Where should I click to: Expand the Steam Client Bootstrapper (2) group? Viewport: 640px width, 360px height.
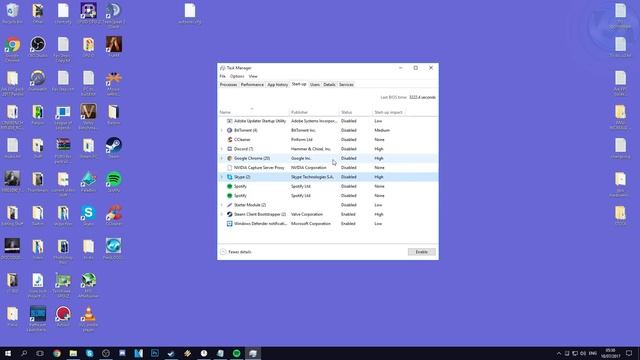222,214
